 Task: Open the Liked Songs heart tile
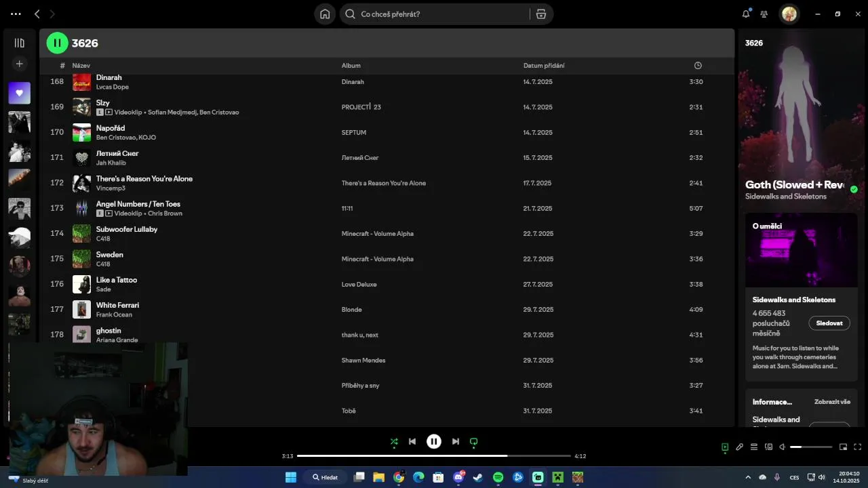19,93
